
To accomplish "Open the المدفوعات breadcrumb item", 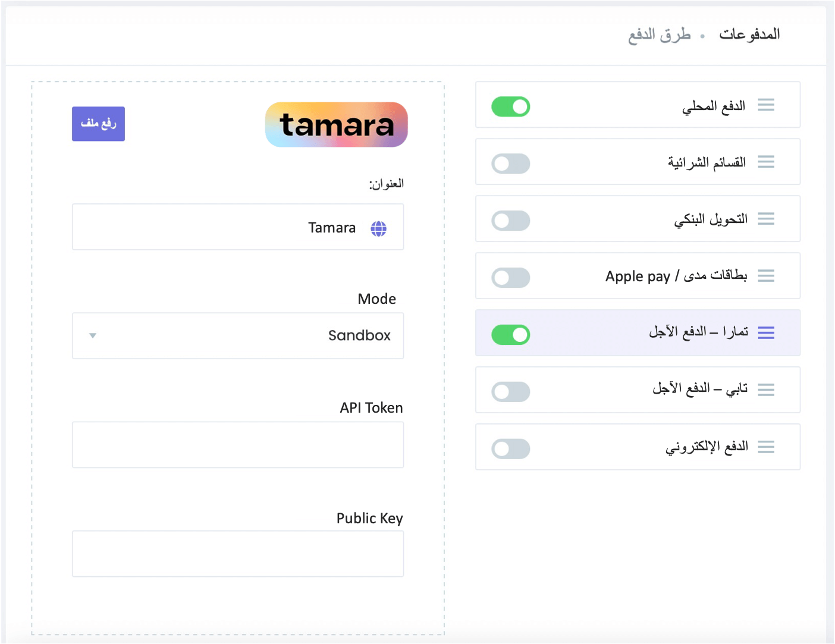I will click(x=749, y=34).
